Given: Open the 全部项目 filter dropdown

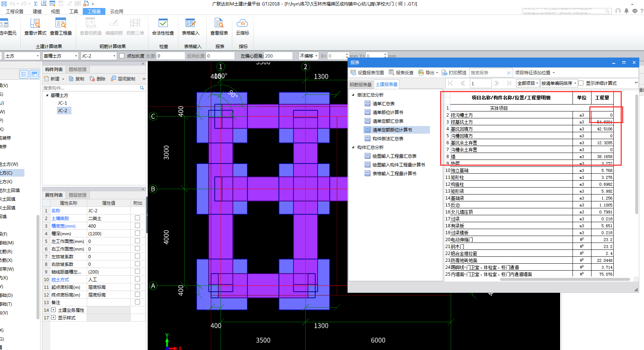Looking at the screenshot, I should (528, 83).
